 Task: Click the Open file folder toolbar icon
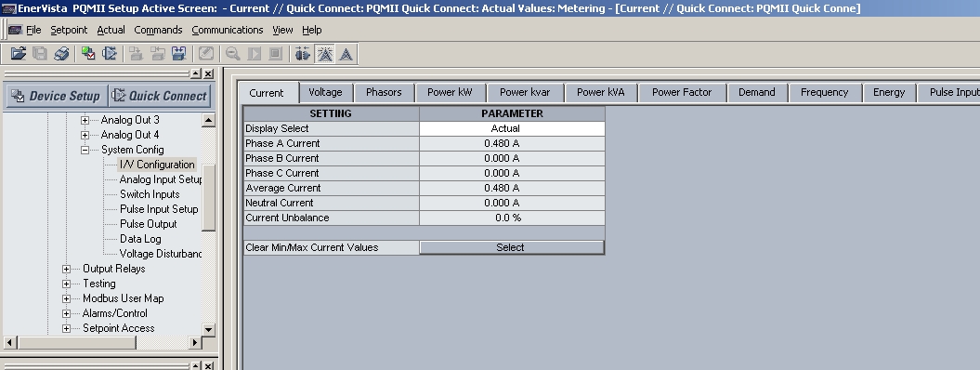[19, 54]
